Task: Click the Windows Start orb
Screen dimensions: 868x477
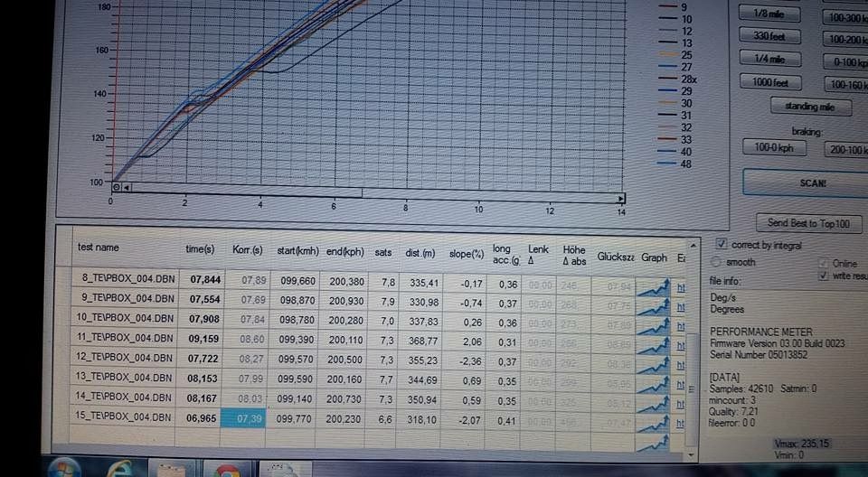Action: (62, 468)
